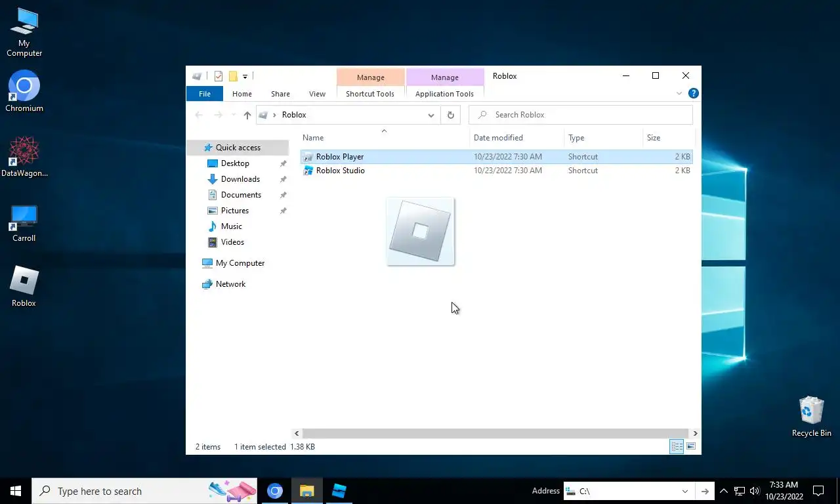Image resolution: width=840 pixels, height=504 pixels.
Task: Select the Roblox desktop icon
Action: 24,287
